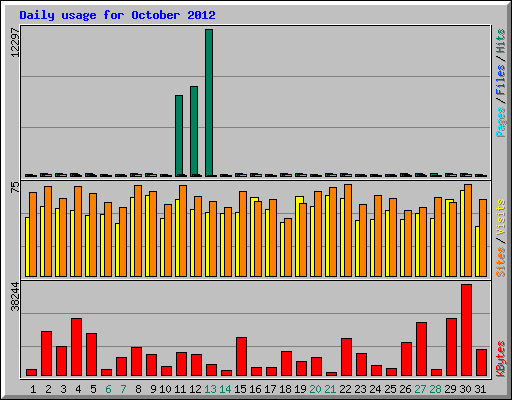Click the 'Hits' legend label

(x=500, y=41)
